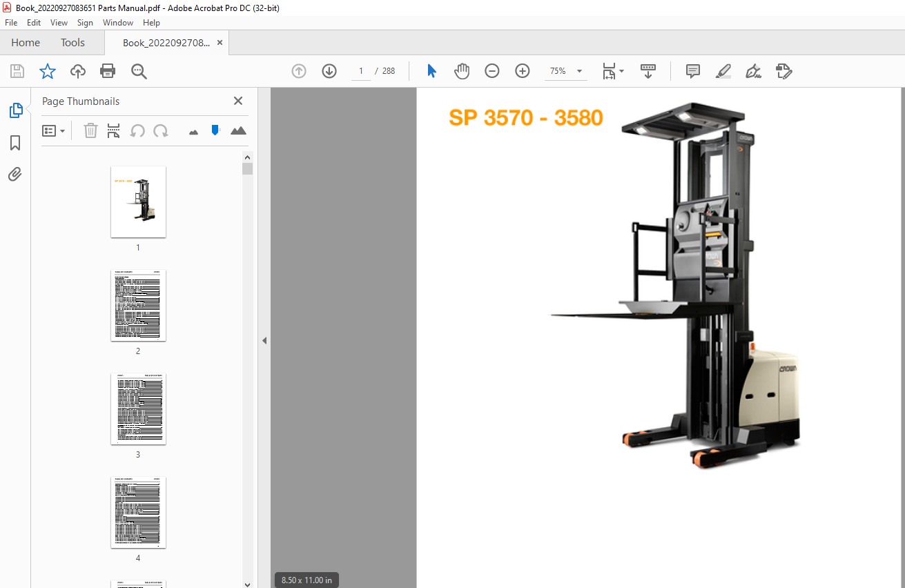The width and height of the screenshot is (905, 588).
Task: Open the Find text magnifier tool
Action: click(139, 71)
